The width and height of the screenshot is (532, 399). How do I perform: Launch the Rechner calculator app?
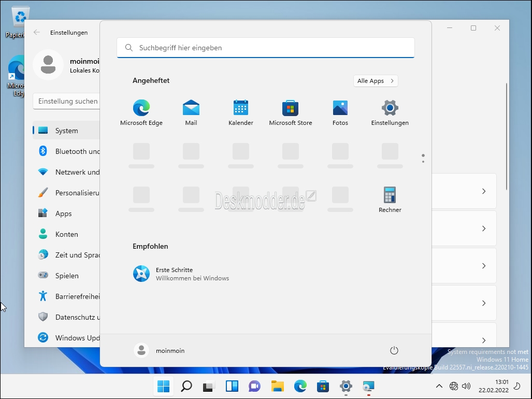point(390,199)
